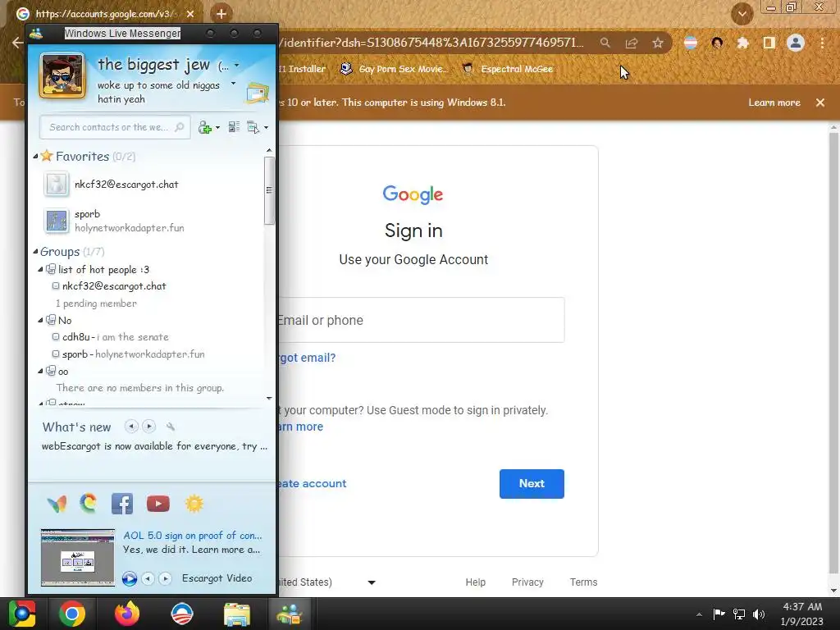The width and height of the screenshot is (840, 630).
Task: Click '1 pending member' text
Action: [x=97, y=304]
